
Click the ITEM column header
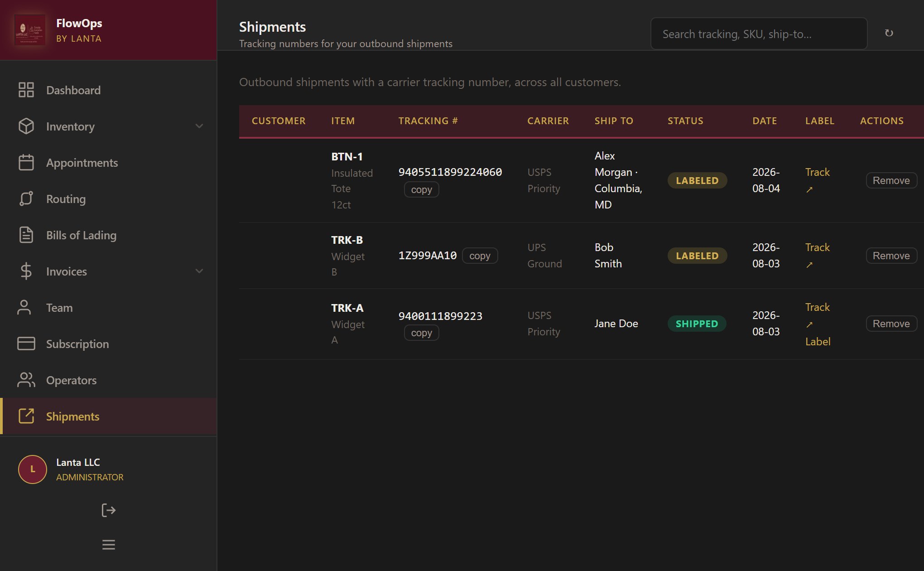point(343,121)
